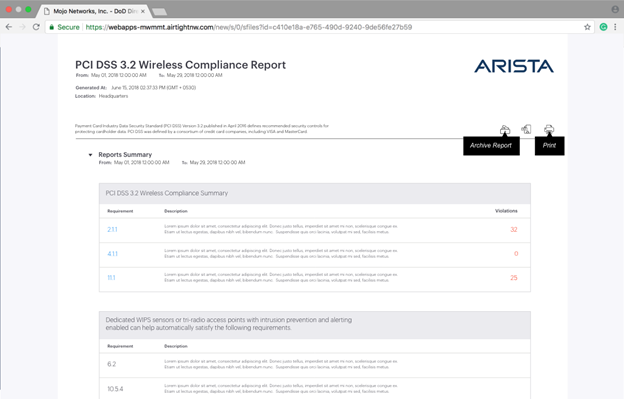Collapse the Reports Summary section

(x=90, y=155)
